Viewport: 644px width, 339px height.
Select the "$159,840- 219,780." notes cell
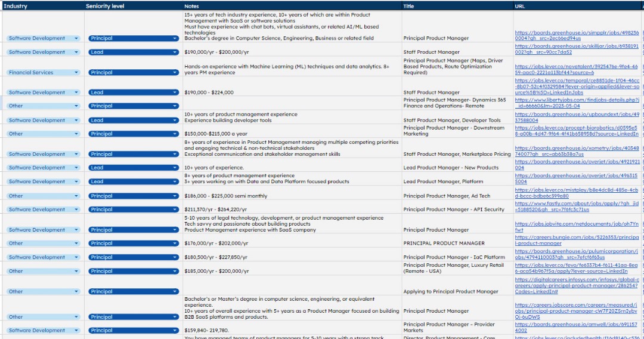pos(292,328)
